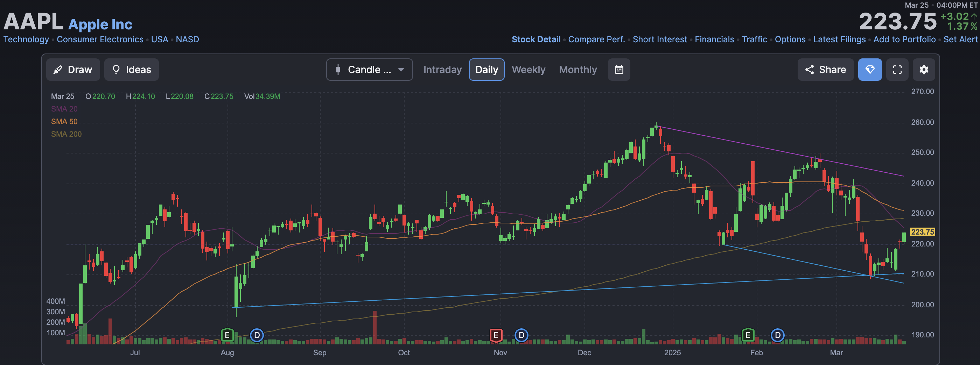The width and height of the screenshot is (980, 365).
Task: Click the Apple Inc company name
Action: 100,24
